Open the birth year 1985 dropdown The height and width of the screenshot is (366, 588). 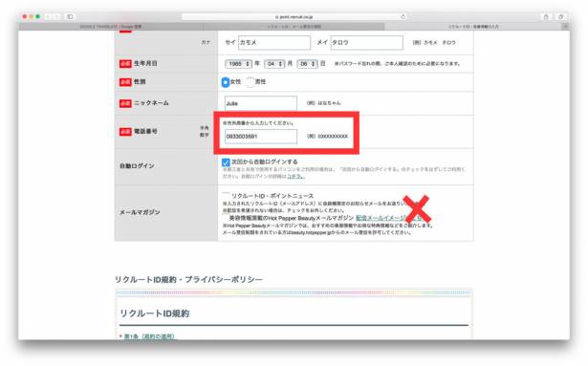pos(238,64)
